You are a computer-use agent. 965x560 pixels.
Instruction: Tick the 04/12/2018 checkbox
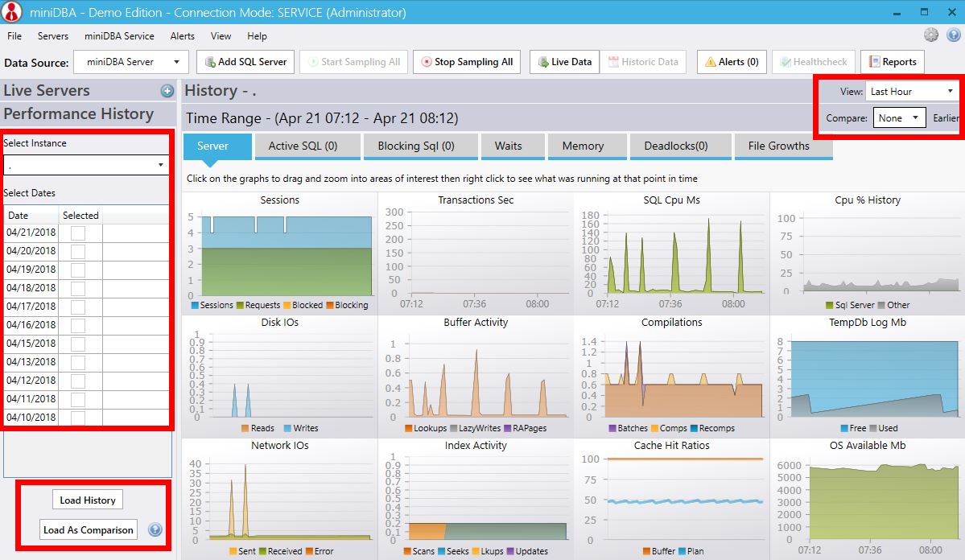pos(78,381)
